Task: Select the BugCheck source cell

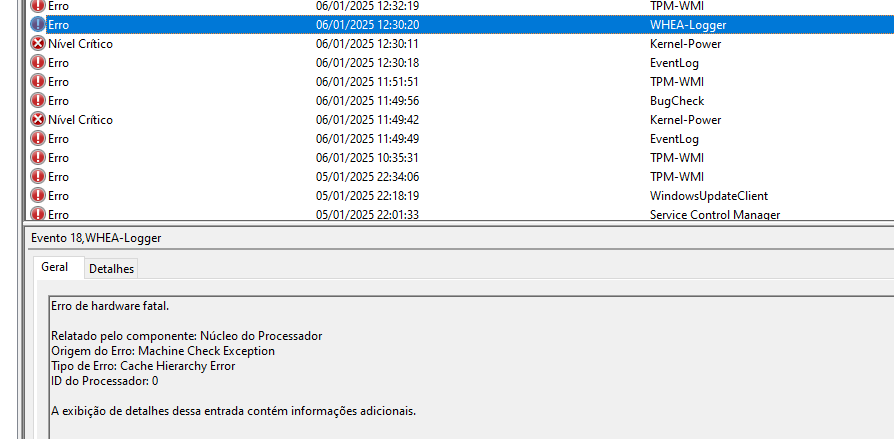Action: tap(677, 101)
